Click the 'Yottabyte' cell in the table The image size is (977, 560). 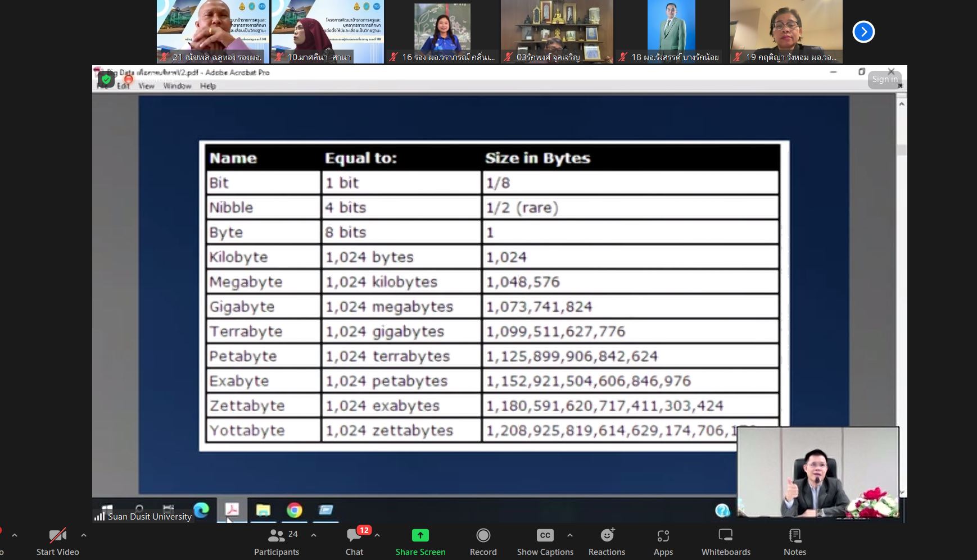click(263, 430)
